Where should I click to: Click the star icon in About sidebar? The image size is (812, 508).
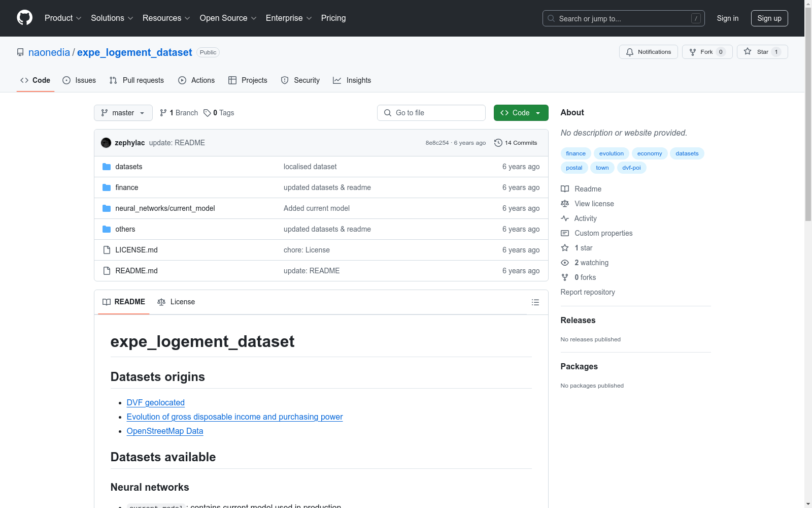coord(565,248)
